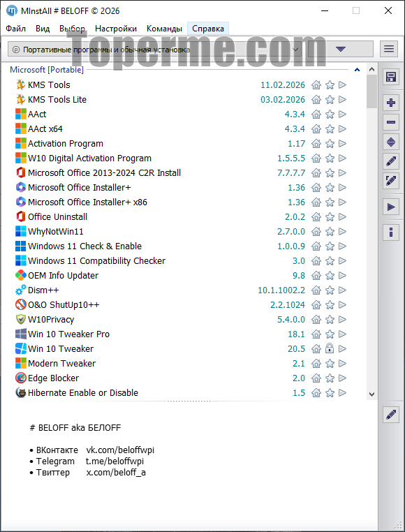Viewport: 405px width, 532px height.
Task: Click the x.com/beloff_a link
Action: (116, 472)
